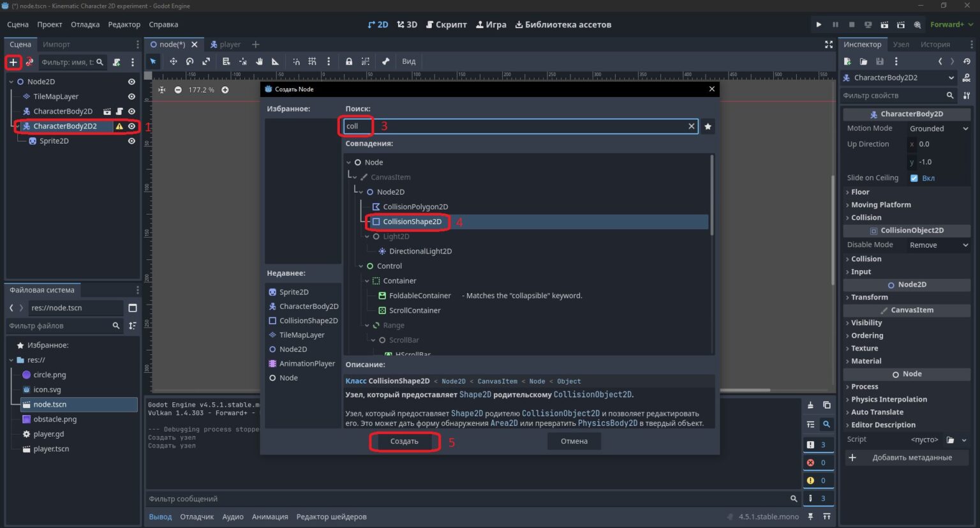This screenshot has height=528, width=980.
Task: Click the zoom in plus icon
Action: pos(225,90)
